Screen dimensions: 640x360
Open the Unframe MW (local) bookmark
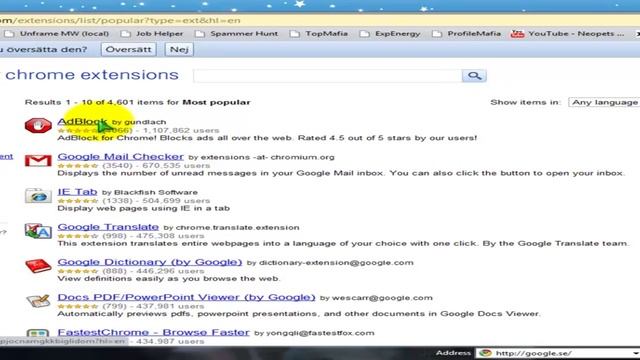[57, 34]
